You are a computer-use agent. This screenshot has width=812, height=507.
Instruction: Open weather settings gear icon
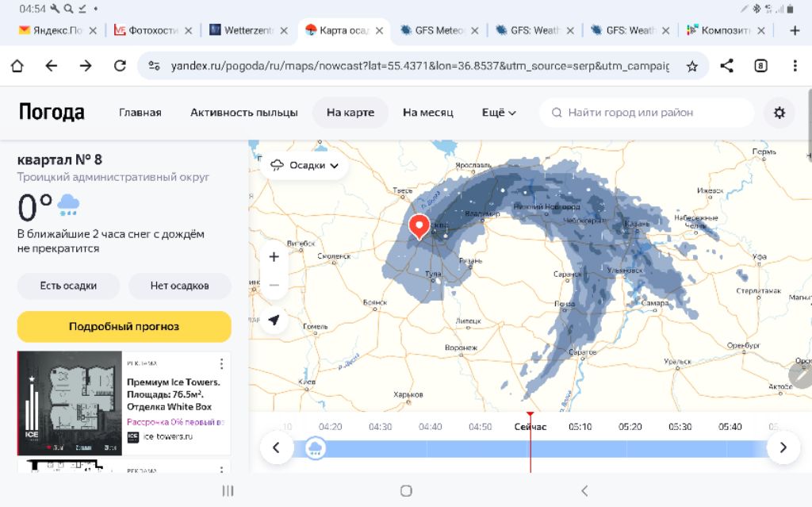tap(779, 113)
